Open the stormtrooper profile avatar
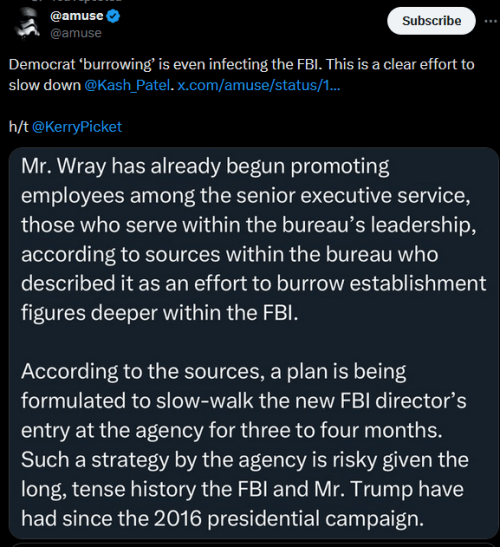500x547 pixels. point(28,24)
